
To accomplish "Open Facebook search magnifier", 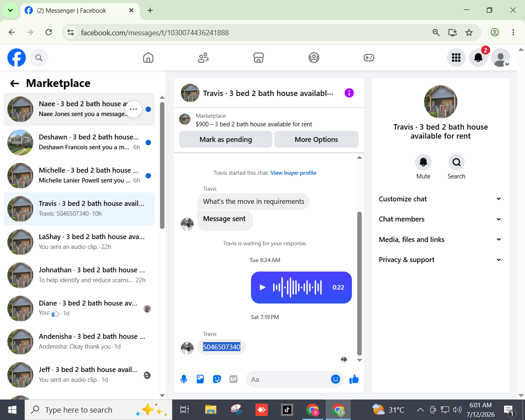I will [x=39, y=58].
